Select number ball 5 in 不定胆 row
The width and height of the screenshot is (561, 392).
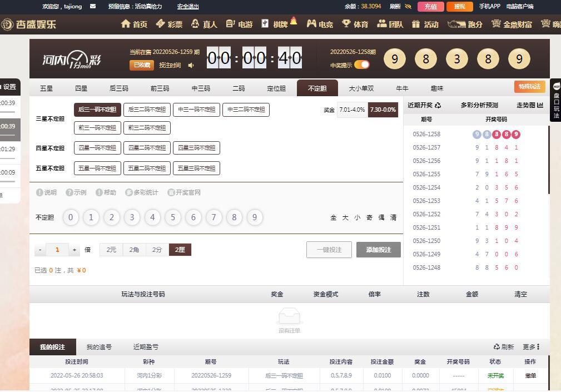point(173,217)
